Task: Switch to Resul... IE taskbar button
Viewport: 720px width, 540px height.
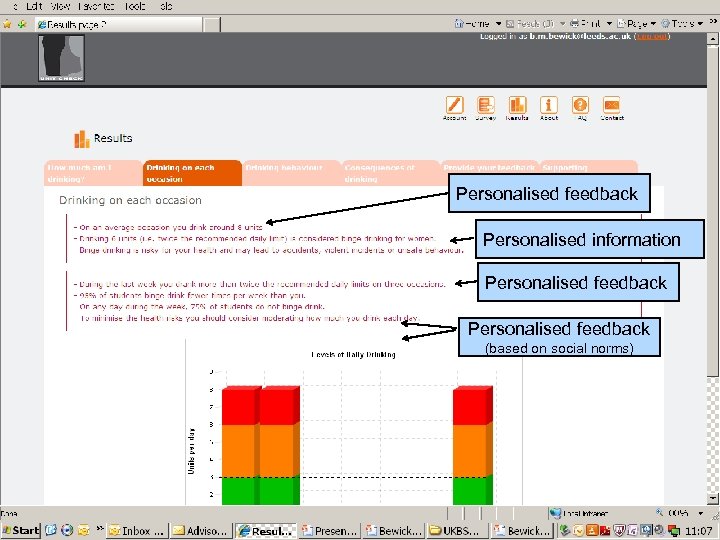Action: tap(265, 531)
